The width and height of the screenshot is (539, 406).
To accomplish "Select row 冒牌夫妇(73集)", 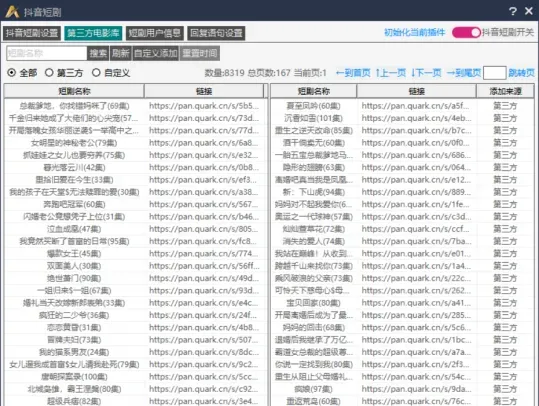I will [74, 340].
